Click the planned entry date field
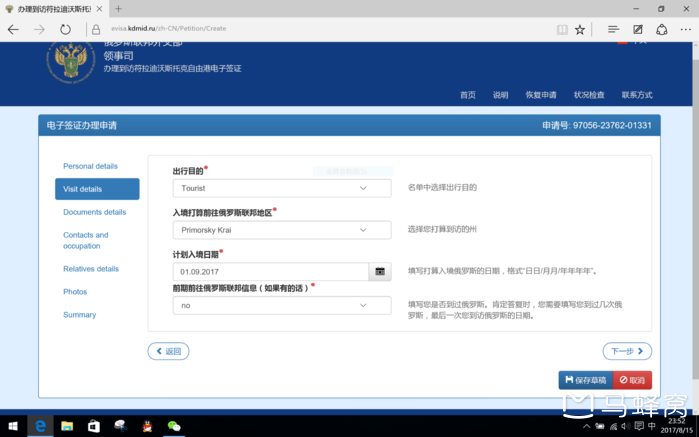Screen dimensions: 699x437 coord(270,272)
